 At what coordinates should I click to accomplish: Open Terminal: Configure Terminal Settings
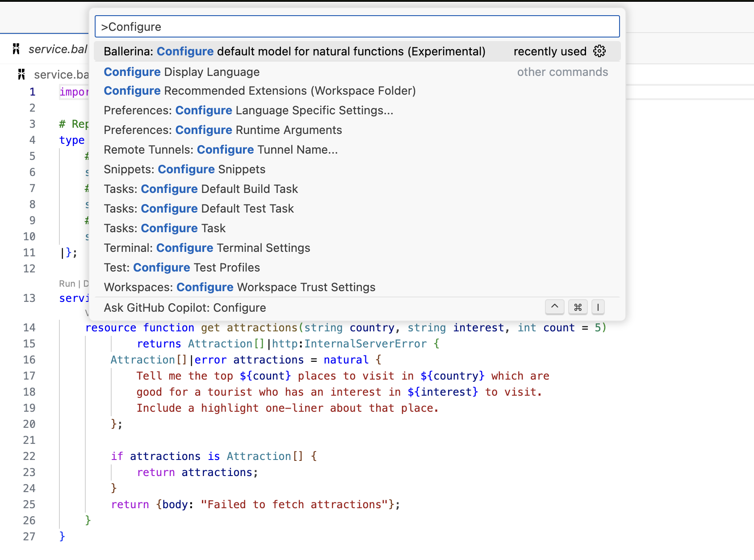357,248
